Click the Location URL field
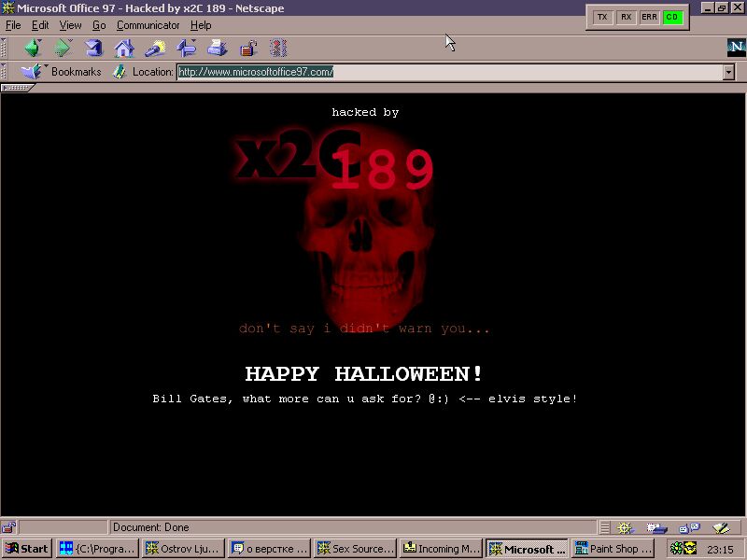 coord(450,72)
